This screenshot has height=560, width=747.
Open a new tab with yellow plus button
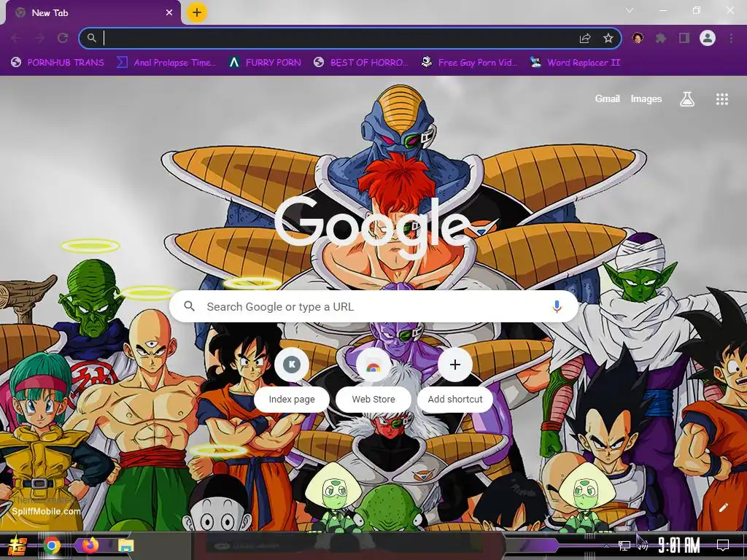[197, 12]
